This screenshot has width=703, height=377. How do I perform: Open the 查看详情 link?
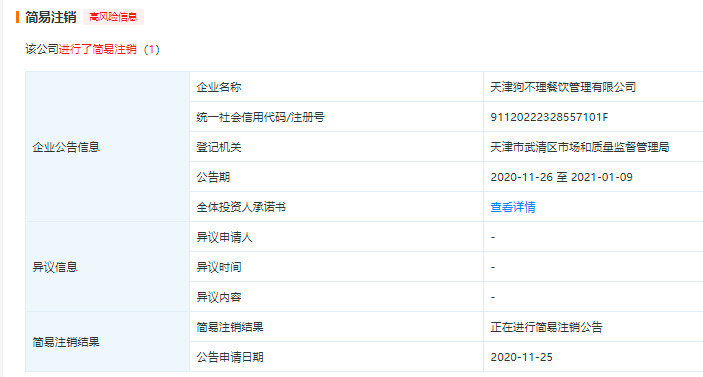click(512, 207)
